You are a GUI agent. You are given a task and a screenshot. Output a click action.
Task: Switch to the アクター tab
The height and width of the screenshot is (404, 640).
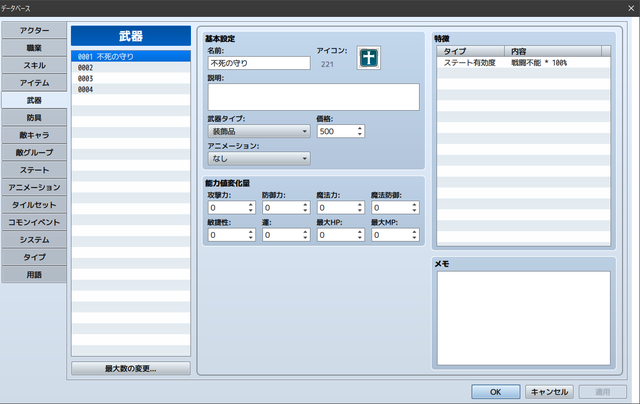[x=34, y=31]
